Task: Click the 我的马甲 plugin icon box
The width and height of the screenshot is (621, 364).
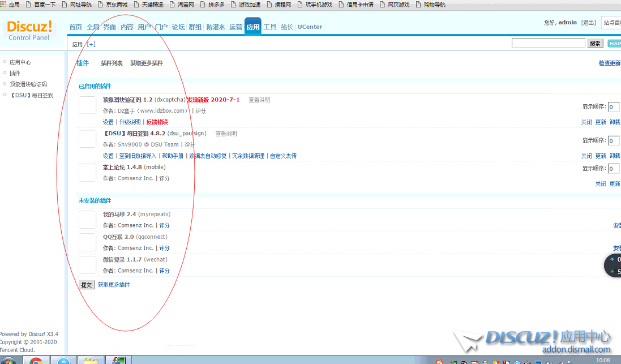Action: 87,220
